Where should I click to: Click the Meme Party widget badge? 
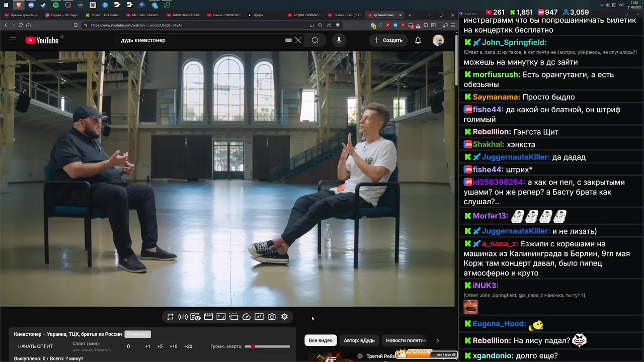[x=427, y=354]
